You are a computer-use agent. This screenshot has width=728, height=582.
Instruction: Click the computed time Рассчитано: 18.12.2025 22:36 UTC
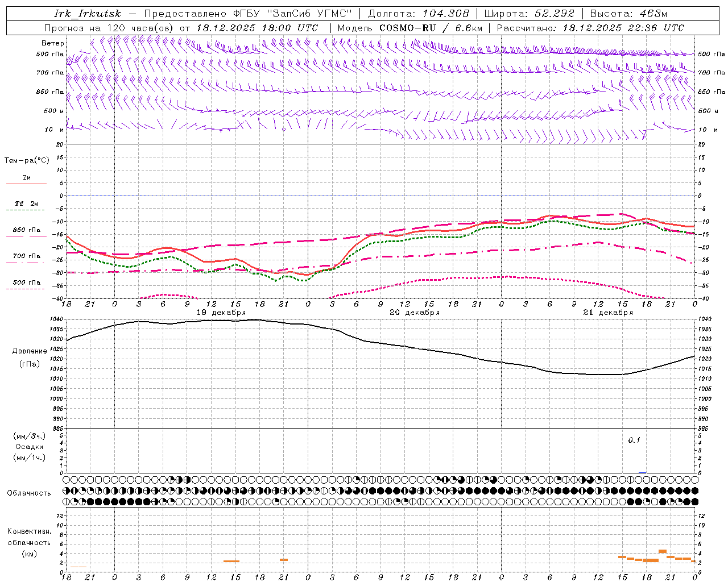click(x=590, y=28)
